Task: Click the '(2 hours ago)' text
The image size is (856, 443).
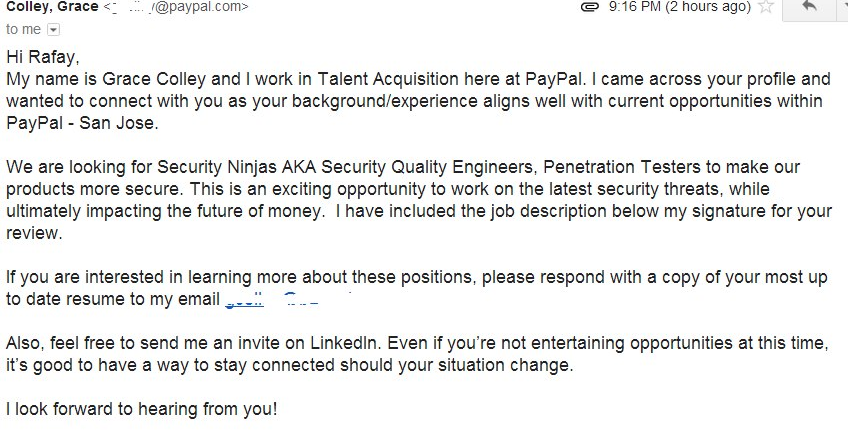Action: pos(708,7)
